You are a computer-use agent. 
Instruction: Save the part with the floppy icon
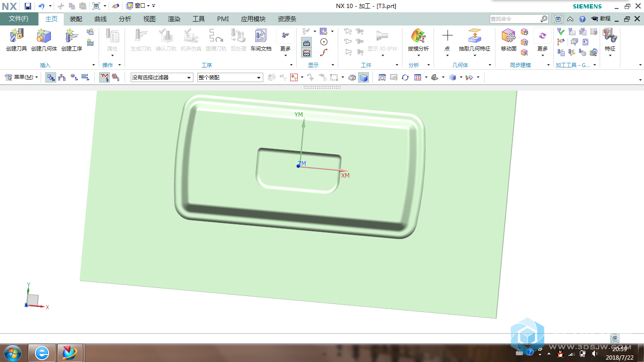click(x=28, y=6)
